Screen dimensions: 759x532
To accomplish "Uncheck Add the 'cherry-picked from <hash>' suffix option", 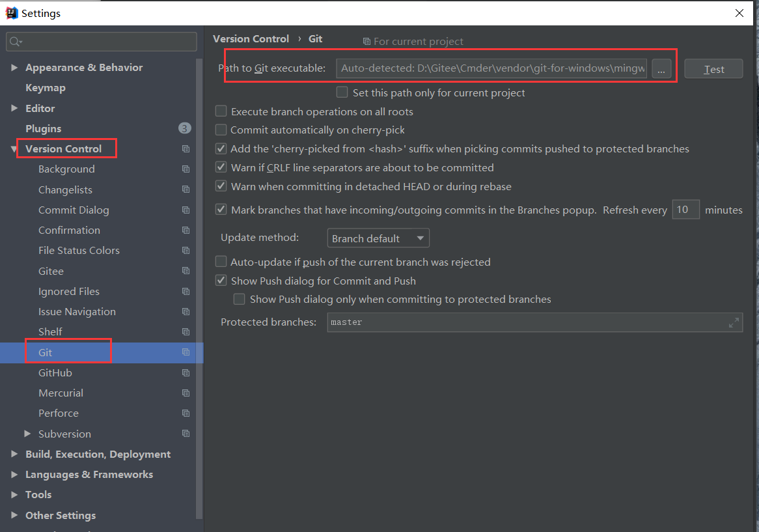I will tap(221, 148).
